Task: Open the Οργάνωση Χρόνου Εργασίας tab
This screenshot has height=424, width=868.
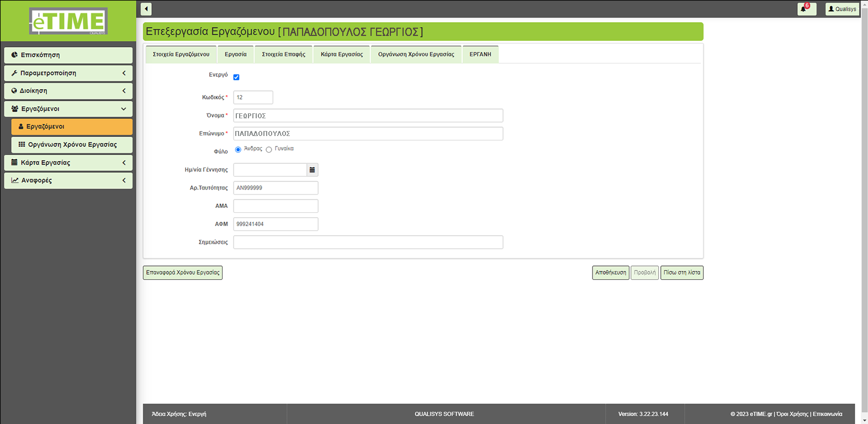Action: 416,54
